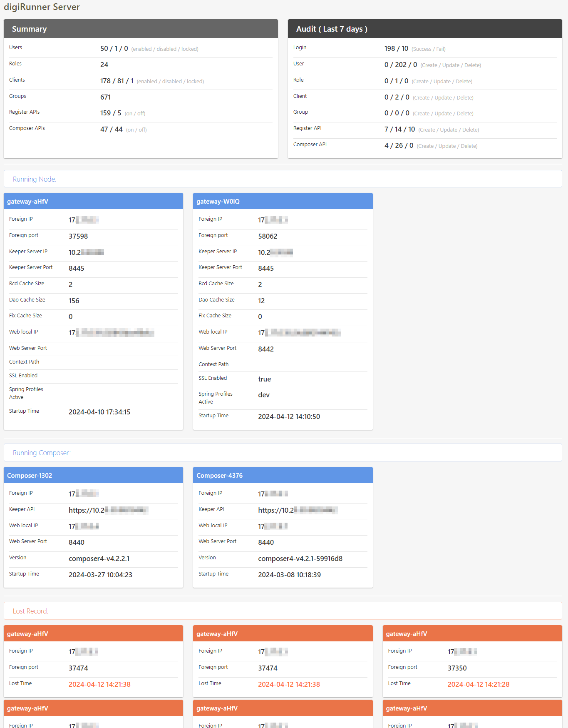The image size is (568, 728).
Task: Click the Lost Record section header
Action: click(30, 611)
